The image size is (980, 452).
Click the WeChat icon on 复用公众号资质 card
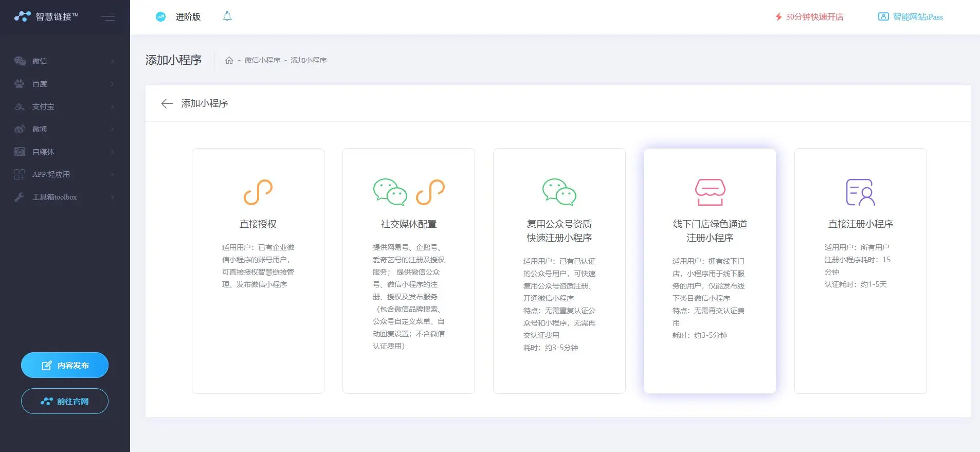coord(559,192)
